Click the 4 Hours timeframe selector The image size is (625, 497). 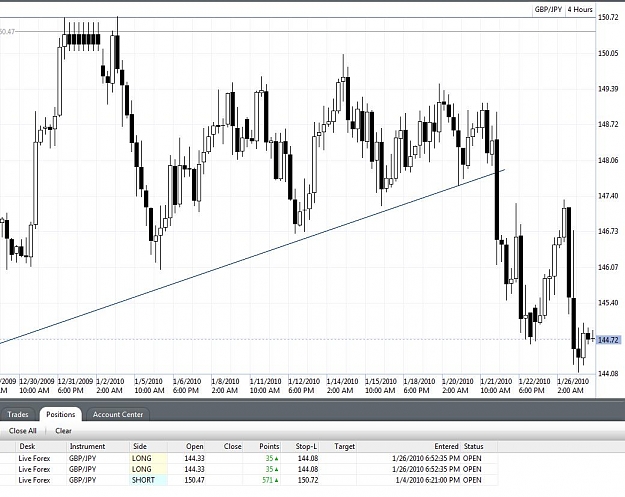pyautogui.click(x=580, y=10)
